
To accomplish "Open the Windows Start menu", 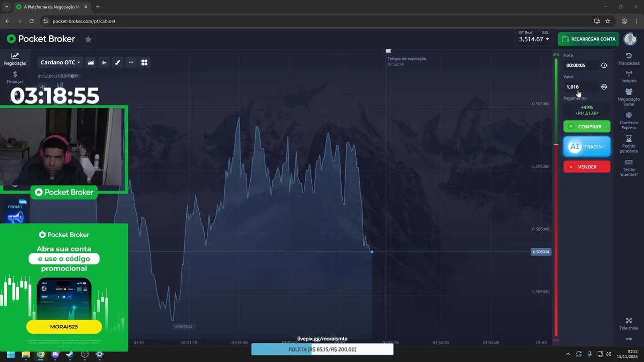I will pyautogui.click(x=11, y=354).
